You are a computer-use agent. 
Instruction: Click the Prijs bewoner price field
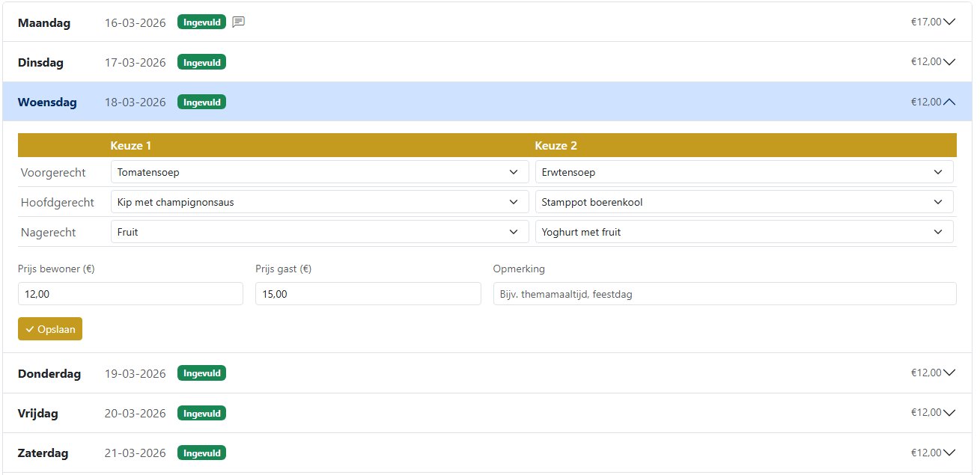130,294
